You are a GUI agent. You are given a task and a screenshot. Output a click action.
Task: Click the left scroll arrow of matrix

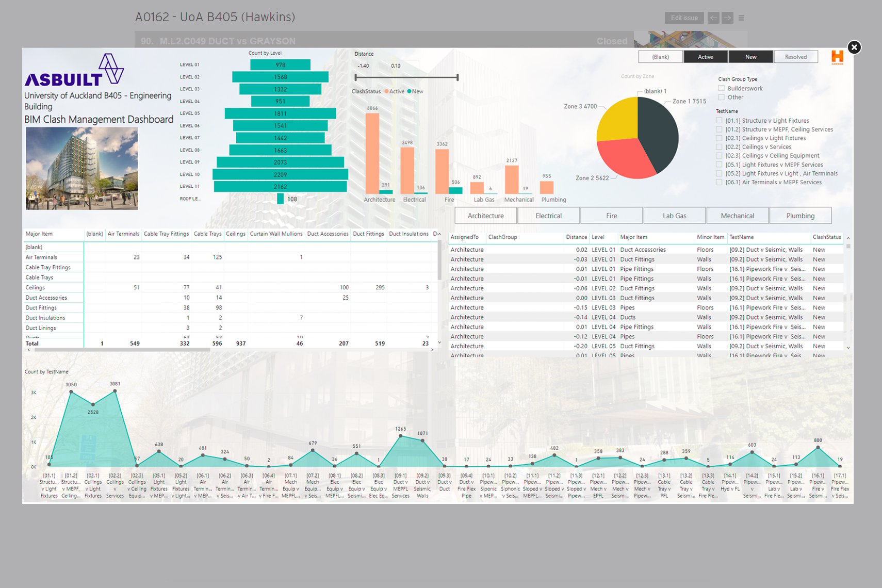(x=29, y=350)
